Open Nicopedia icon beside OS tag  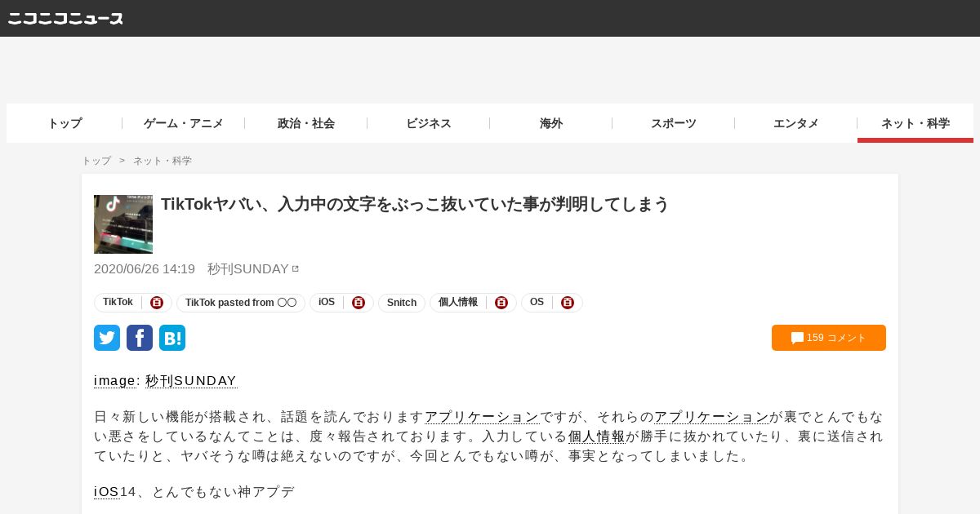click(568, 303)
